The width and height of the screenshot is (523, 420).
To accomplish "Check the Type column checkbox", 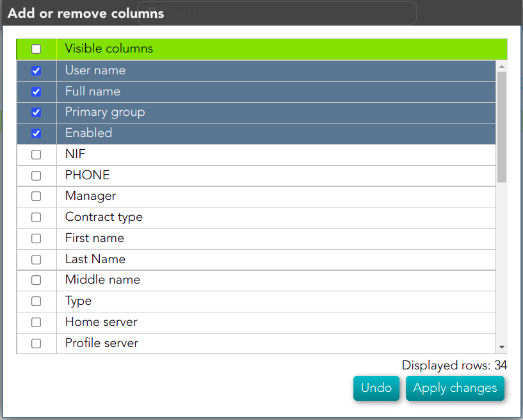I will pos(36,302).
